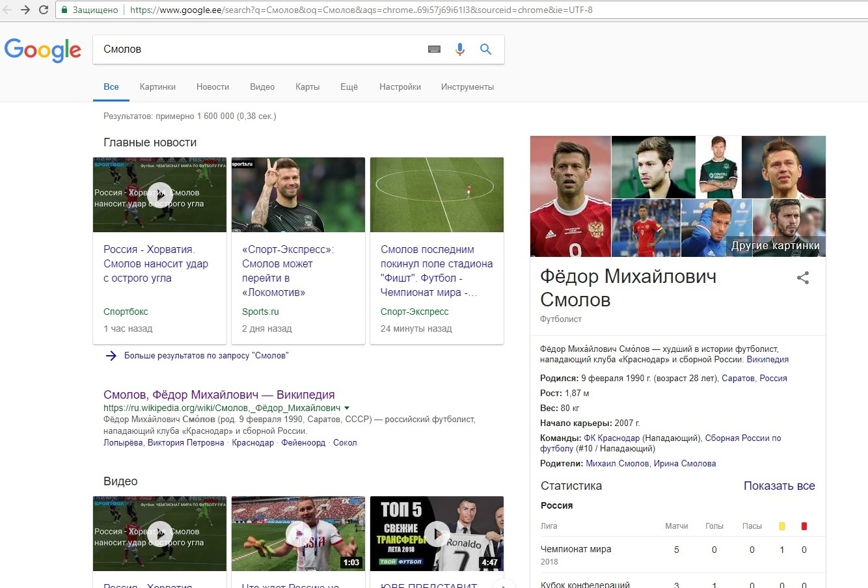Click the blue magnifier search button
868x588 pixels.
[x=485, y=49]
